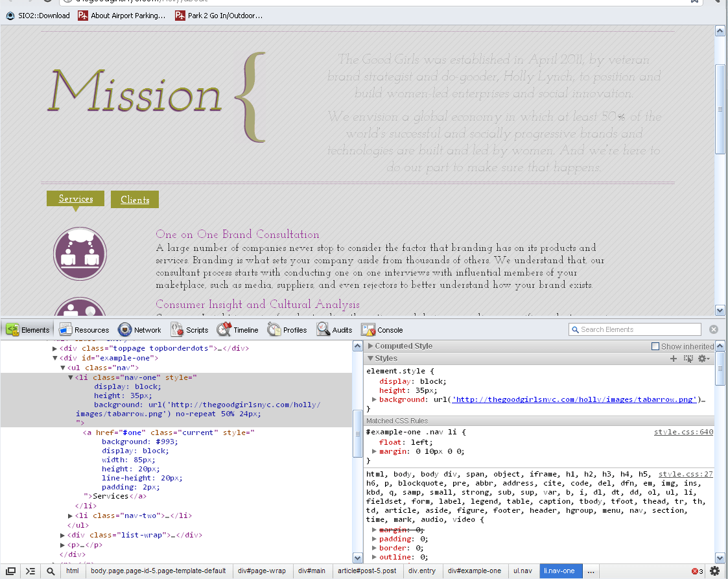
Task: Open the Console panel
Action: tap(382, 329)
